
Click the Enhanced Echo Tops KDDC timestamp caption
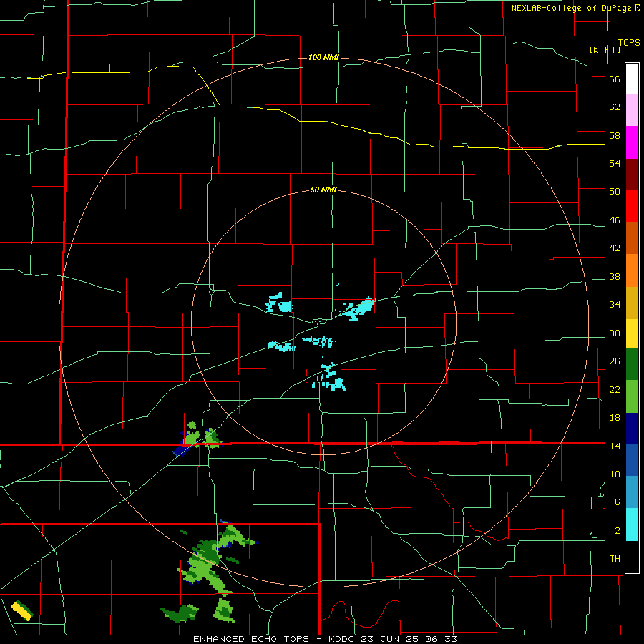pos(325,639)
